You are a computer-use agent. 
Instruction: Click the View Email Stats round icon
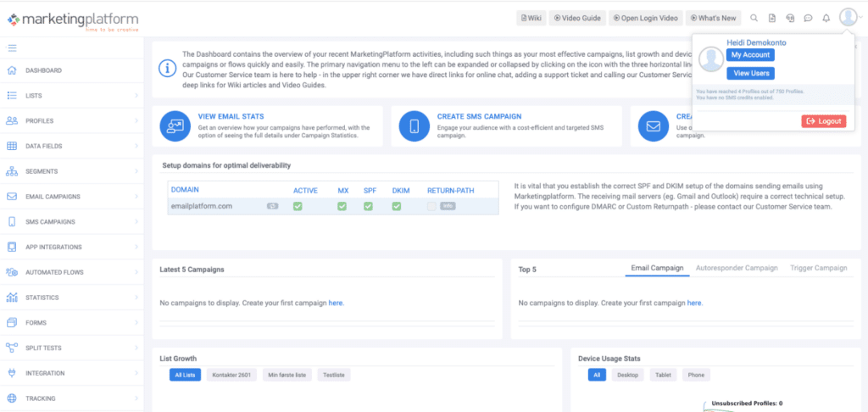point(175,126)
